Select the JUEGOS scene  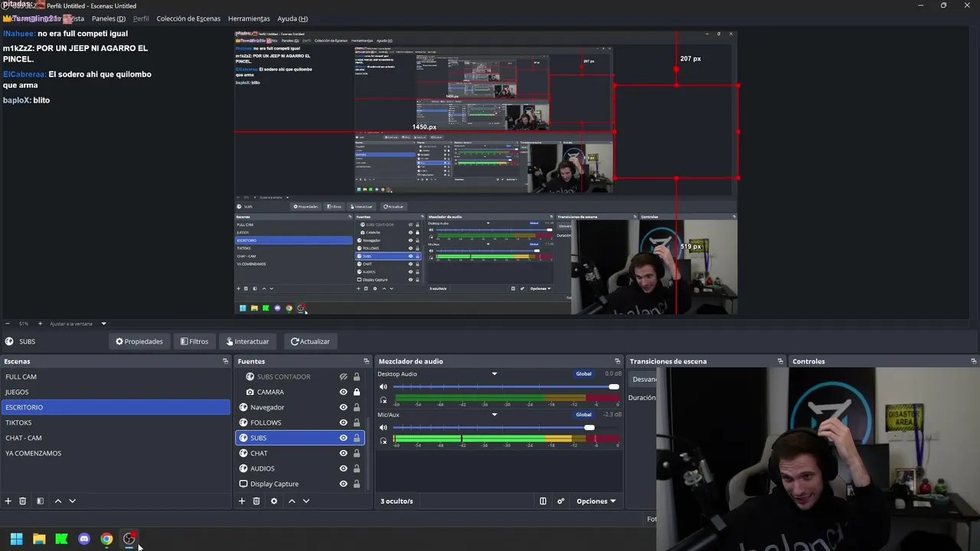[x=116, y=392]
